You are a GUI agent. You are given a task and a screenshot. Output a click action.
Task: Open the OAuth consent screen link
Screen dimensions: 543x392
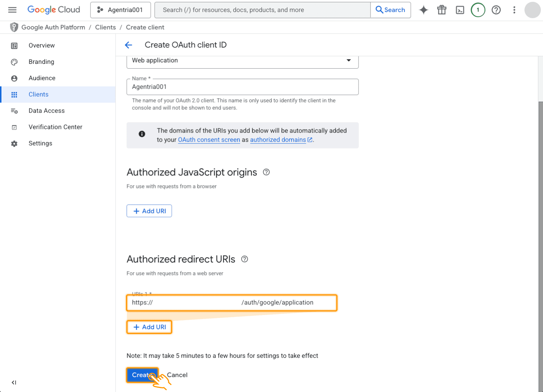[x=209, y=140]
